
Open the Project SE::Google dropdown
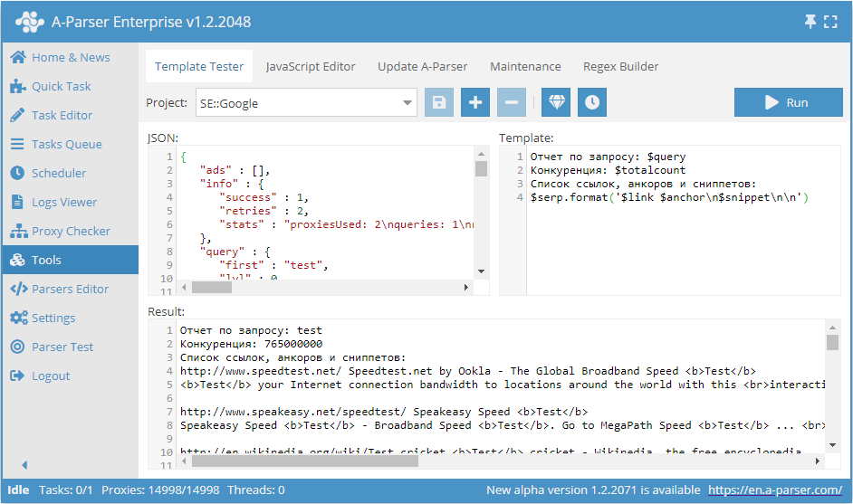[306, 103]
